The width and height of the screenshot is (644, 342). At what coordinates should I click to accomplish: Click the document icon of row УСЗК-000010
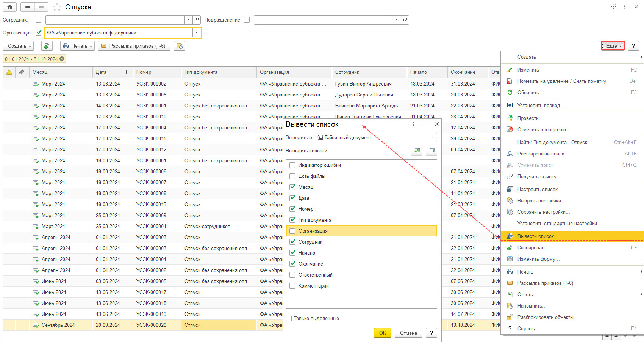click(36, 117)
